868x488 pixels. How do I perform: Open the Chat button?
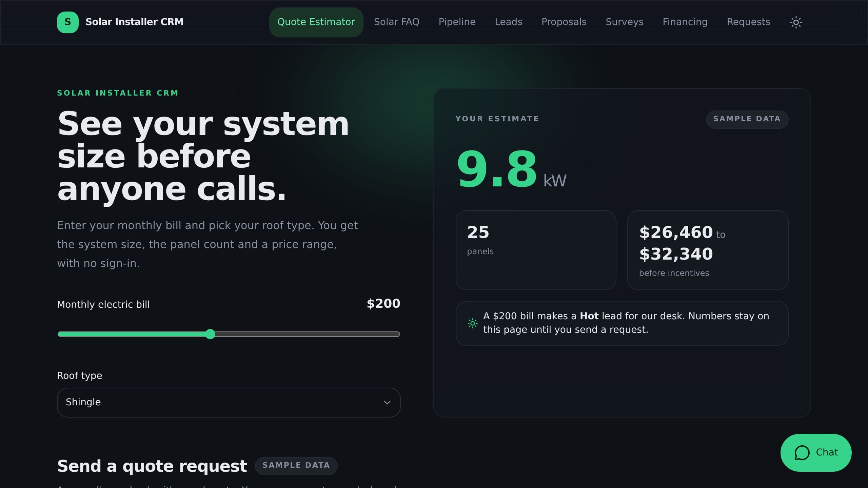816,453
